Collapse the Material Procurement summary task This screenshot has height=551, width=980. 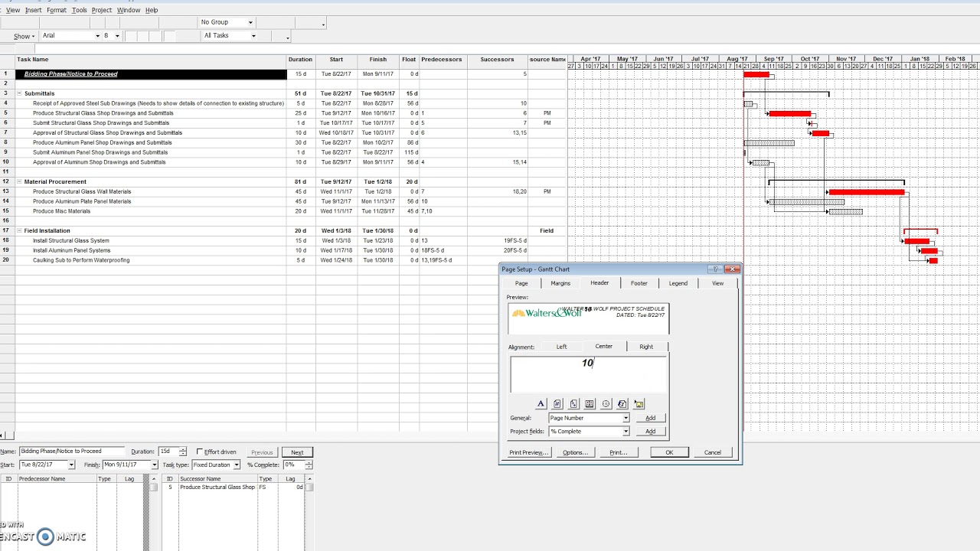pyautogui.click(x=20, y=182)
